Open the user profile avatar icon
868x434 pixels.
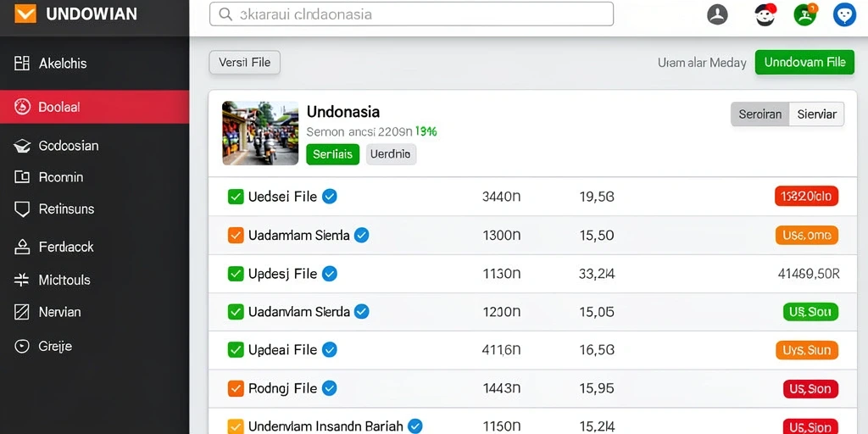tap(717, 14)
